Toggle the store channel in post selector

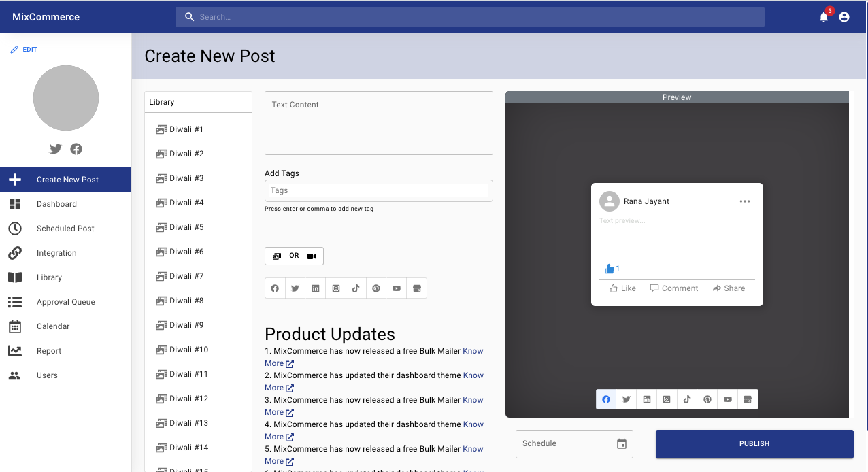coord(417,288)
